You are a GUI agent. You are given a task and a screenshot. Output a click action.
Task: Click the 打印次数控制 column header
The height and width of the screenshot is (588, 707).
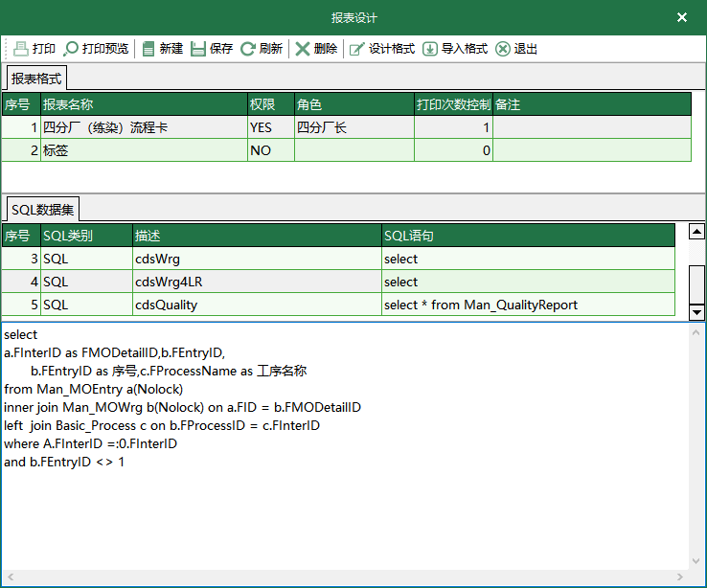point(453,104)
